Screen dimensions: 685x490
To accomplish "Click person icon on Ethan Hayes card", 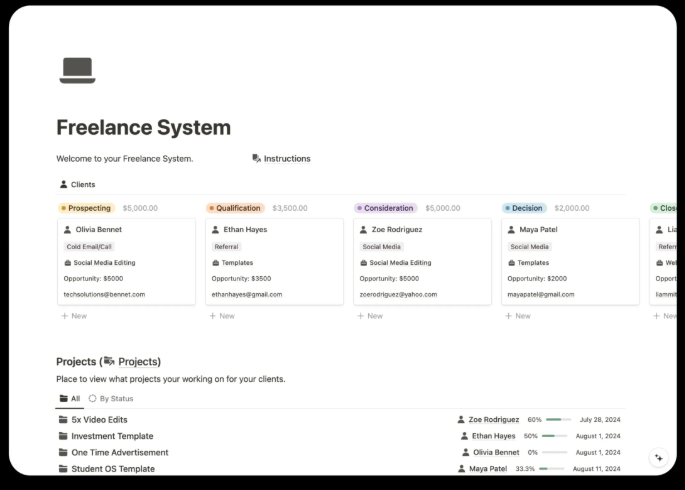I will point(215,229).
